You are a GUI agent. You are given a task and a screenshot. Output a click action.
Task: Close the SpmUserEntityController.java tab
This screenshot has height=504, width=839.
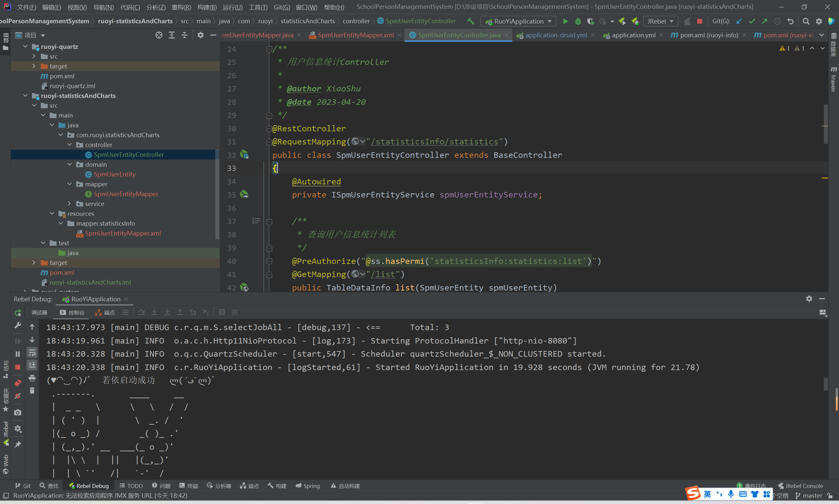(x=506, y=35)
